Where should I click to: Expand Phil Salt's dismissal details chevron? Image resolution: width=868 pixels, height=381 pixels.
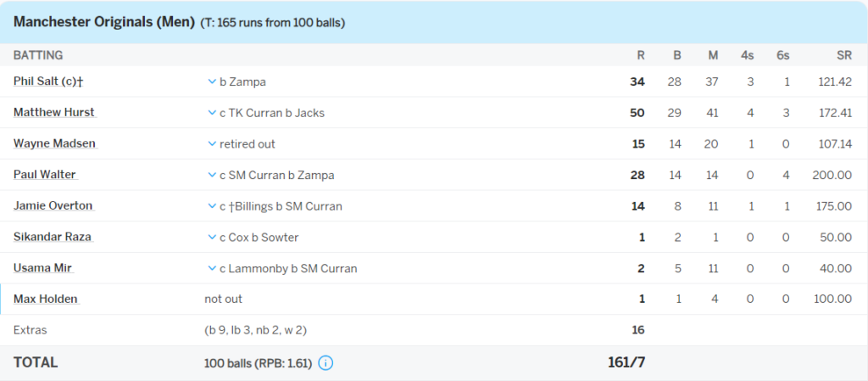point(212,81)
